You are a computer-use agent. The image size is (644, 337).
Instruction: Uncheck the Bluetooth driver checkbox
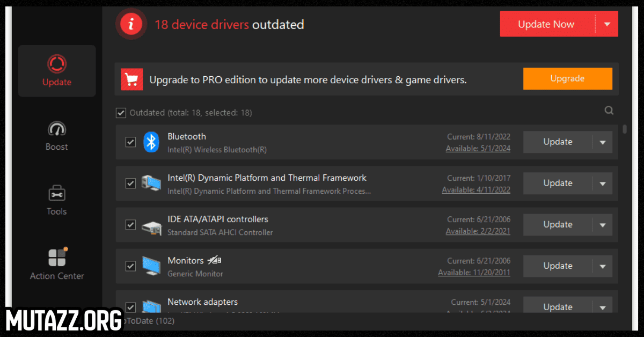pyautogui.click(x=130, y=142)
